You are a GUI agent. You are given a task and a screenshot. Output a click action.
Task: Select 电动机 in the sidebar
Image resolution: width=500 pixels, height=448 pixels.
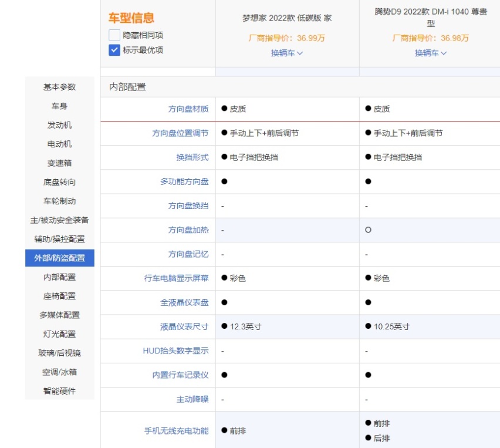coord(60,144)
